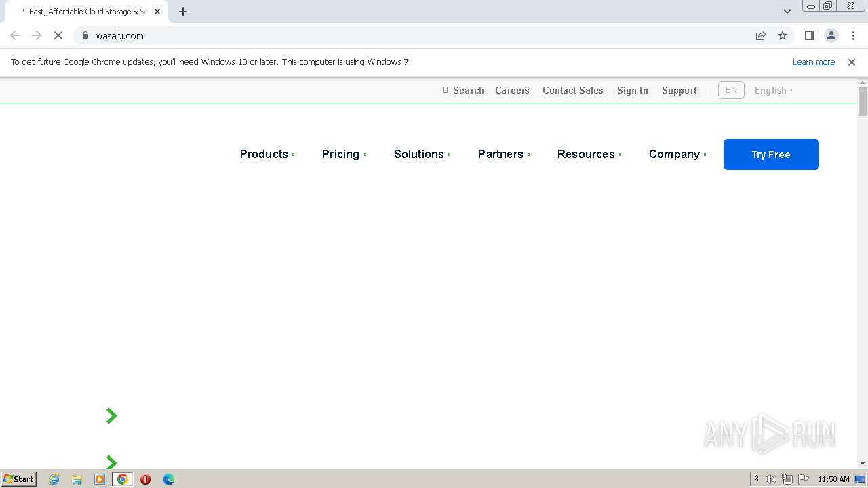Open volume speaker tray icon
Screen dimensions: 868x488
771,479
